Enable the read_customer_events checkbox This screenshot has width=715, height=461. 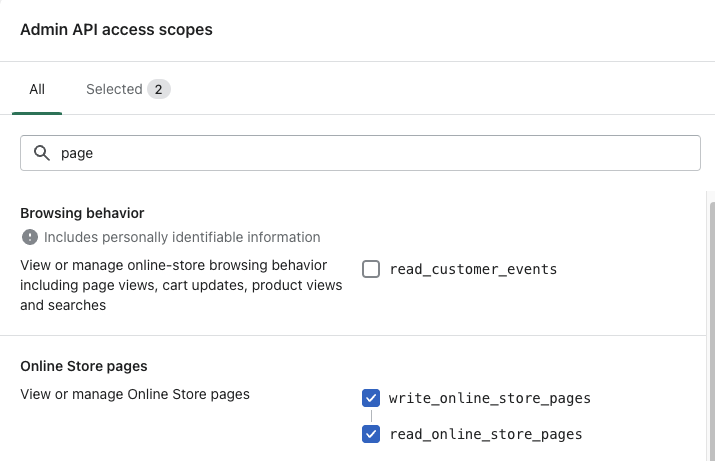pos(371,269)
